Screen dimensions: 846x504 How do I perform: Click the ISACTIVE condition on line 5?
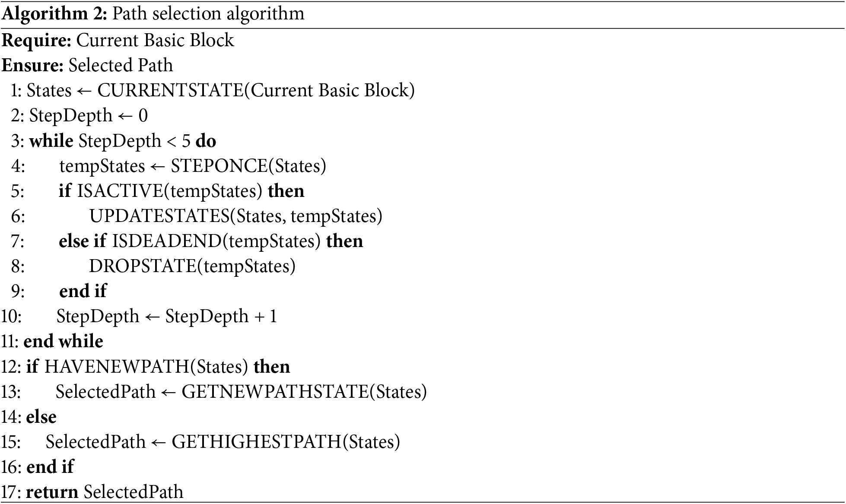click(x=169, y=191)
